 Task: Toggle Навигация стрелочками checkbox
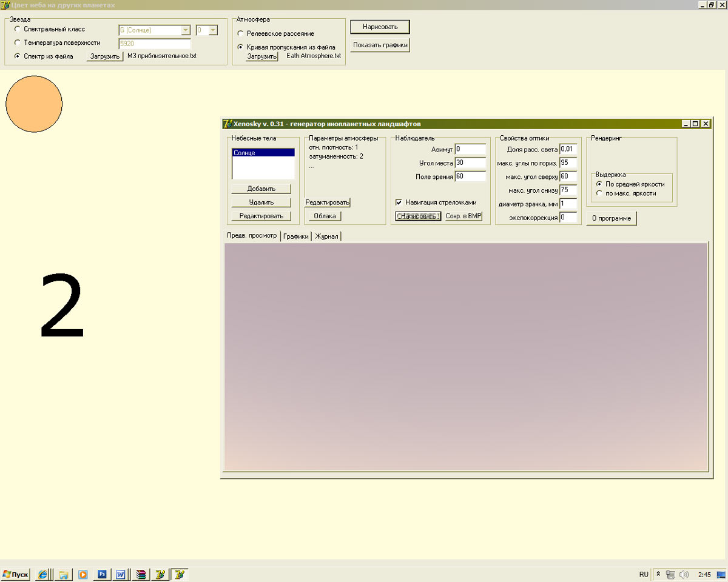point(399,202)
